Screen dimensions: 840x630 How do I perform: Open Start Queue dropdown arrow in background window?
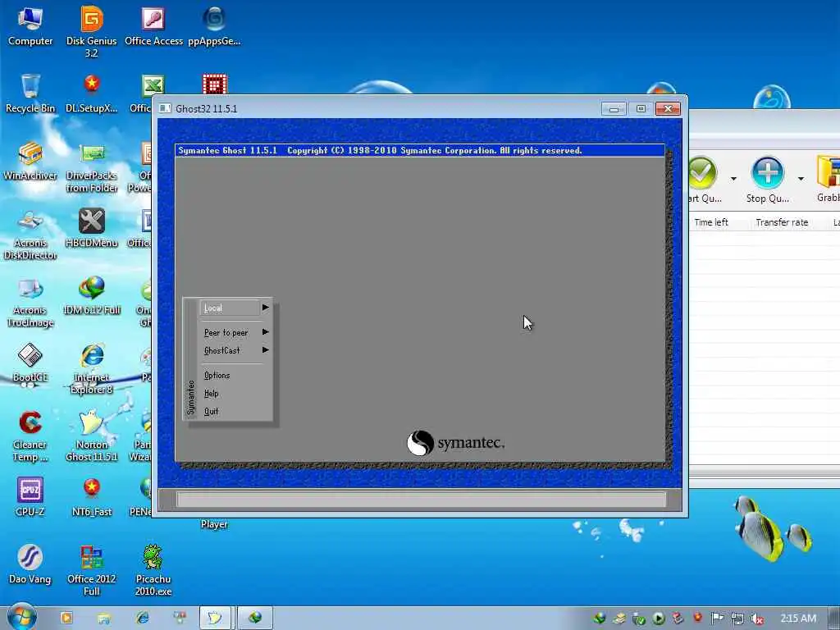click(x=733, y=178)
